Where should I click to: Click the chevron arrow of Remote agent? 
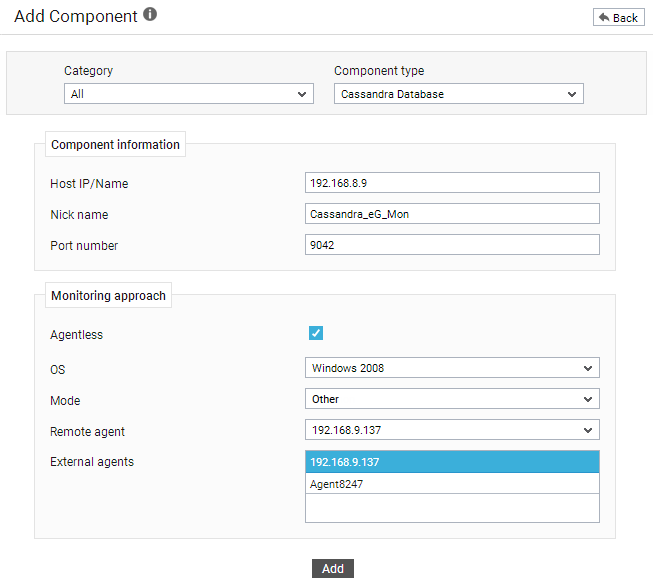click(588, 430)
